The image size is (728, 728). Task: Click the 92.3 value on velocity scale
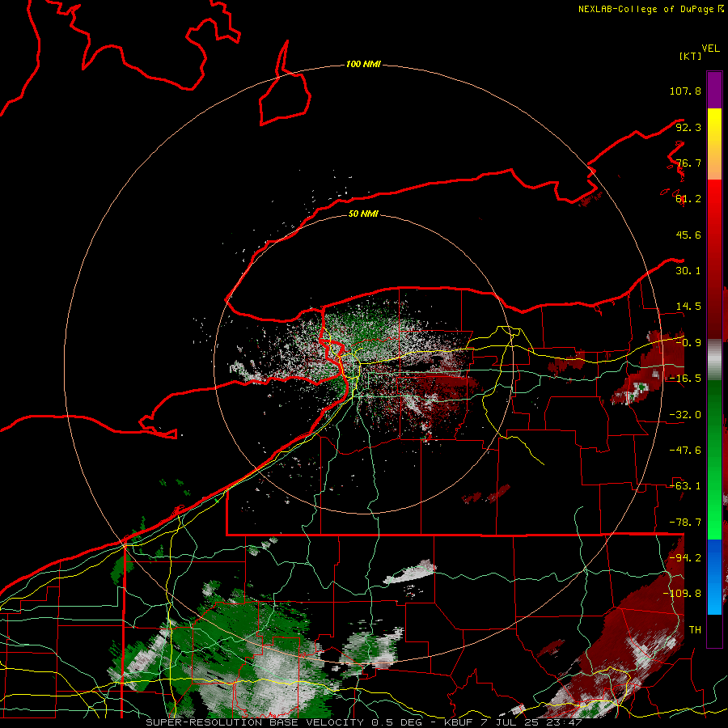[688, 127]
